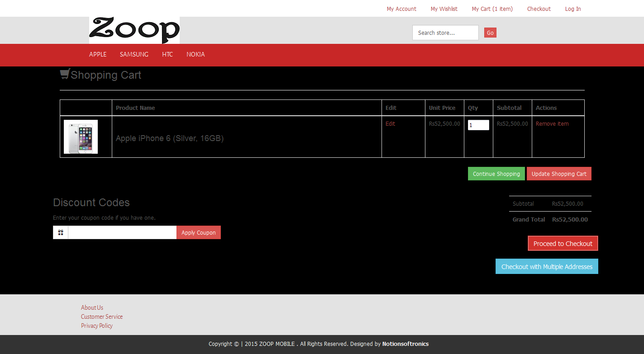This screenshot has height=354, width=644.
Task: Open My Cart (1 item) link
Action: tap(492, 9)
